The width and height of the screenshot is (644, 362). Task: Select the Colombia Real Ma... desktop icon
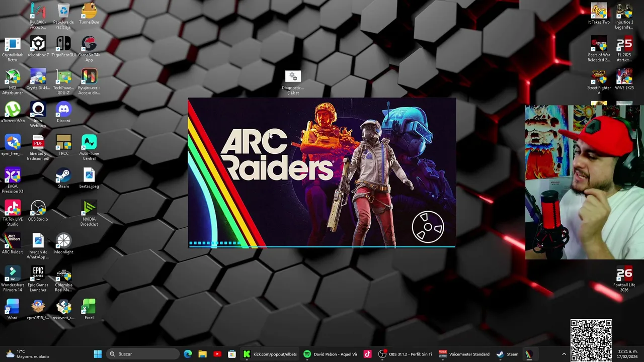pyautogui.click(x=63, y=279)
